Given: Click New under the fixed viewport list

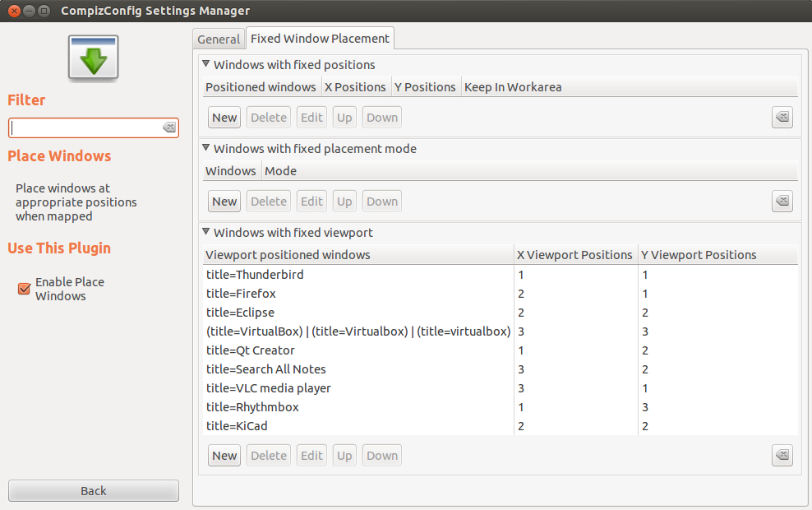Looking at the screenshot, I should [x=224, y=455].
